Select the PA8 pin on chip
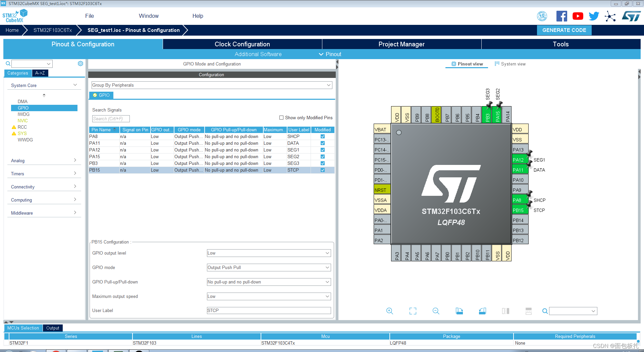Image resolution: width=644 pixels, height=352 pixels. (x=520, y=200)
